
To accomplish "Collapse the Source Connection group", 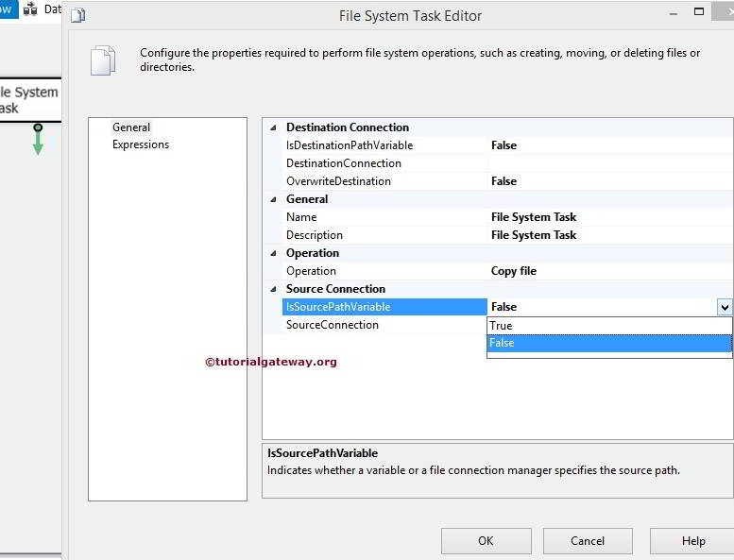I will click(273, 289).
